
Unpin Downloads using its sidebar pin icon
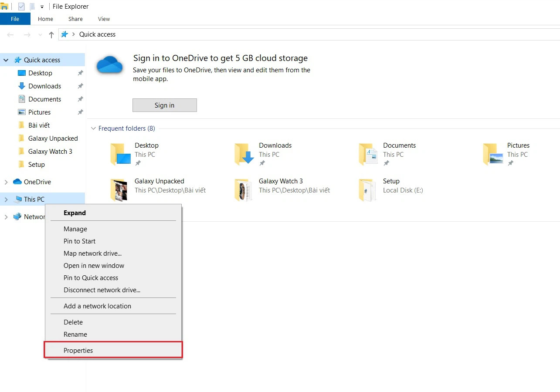click(80, 86)
